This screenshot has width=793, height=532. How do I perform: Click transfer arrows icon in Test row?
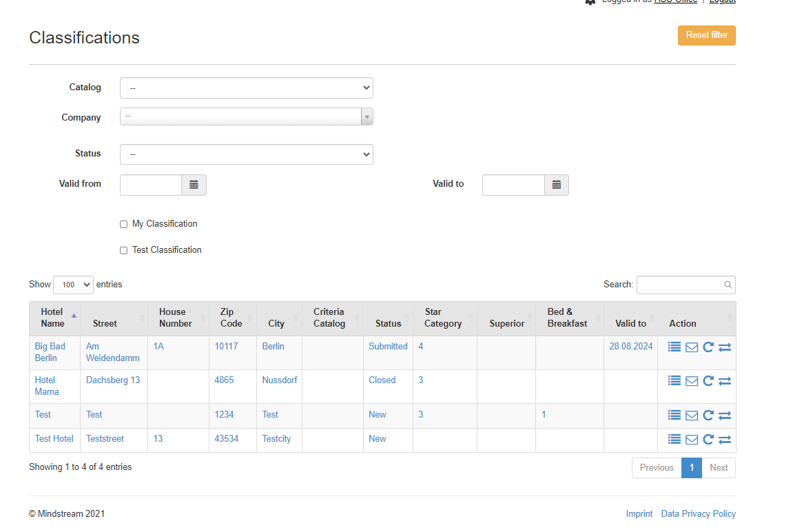(x=724, y=416)
